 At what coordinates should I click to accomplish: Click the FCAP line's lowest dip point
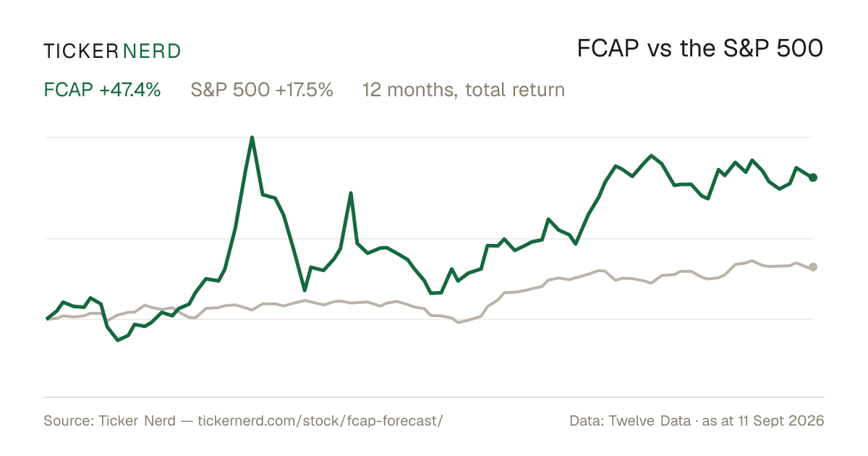coord(119,340)
